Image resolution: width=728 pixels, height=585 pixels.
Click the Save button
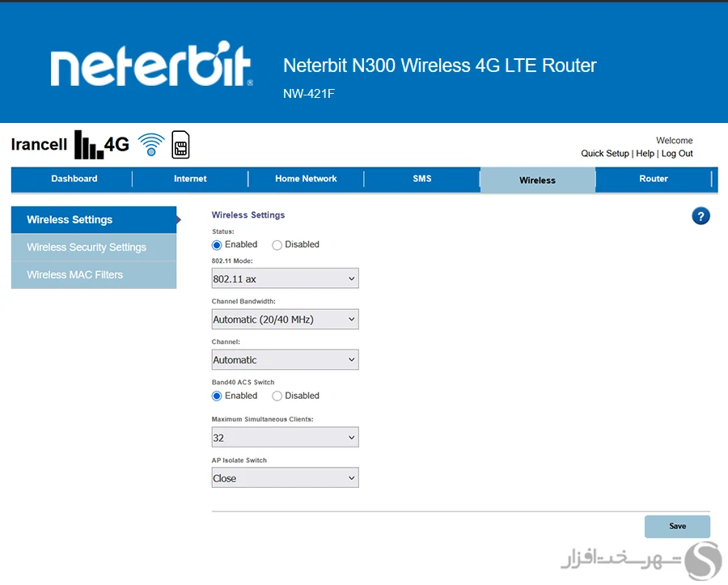click(677, 527)
